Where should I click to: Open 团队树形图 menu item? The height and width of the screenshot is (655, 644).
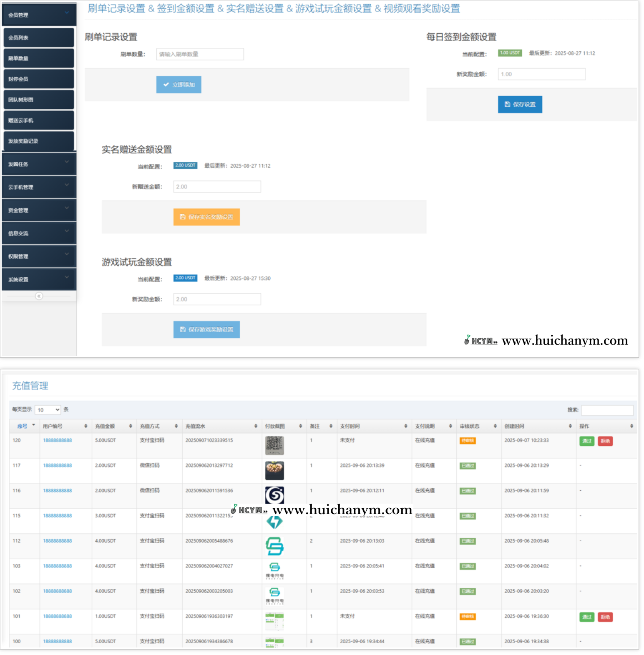39,100
